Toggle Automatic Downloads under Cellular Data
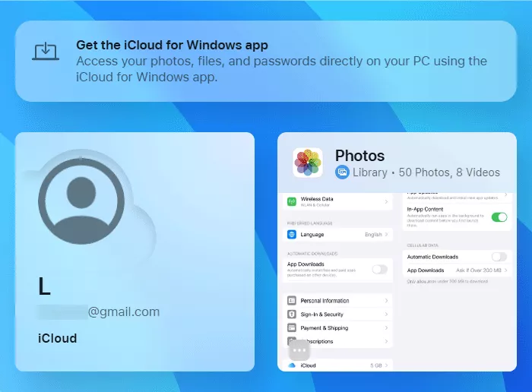 point(499,257)
